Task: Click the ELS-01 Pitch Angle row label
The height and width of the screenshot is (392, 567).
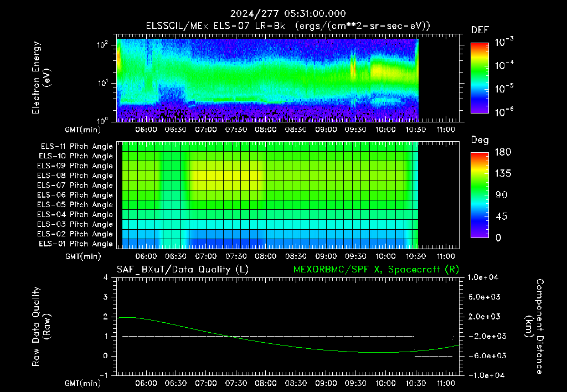Action: [x=76, y=244]
